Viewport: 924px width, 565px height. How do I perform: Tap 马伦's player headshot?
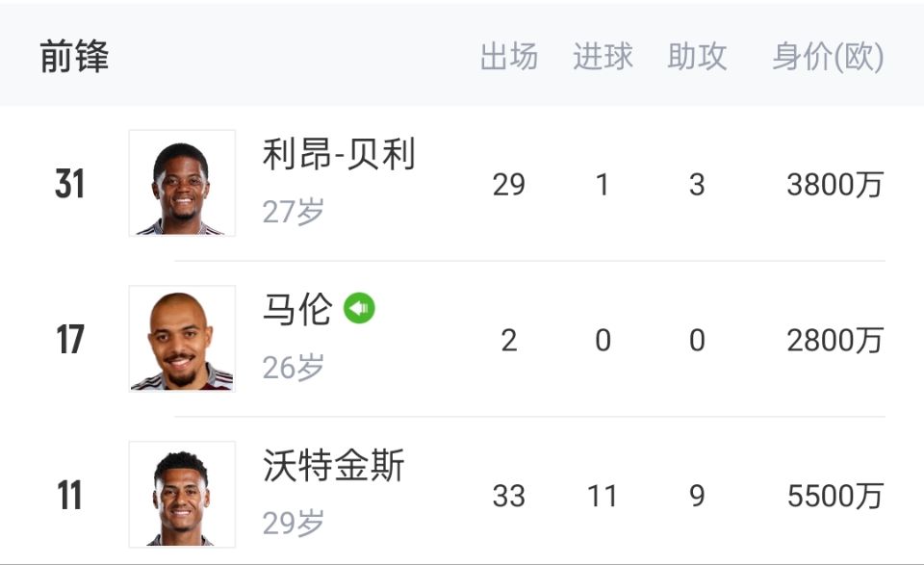[x=182, y=339]
